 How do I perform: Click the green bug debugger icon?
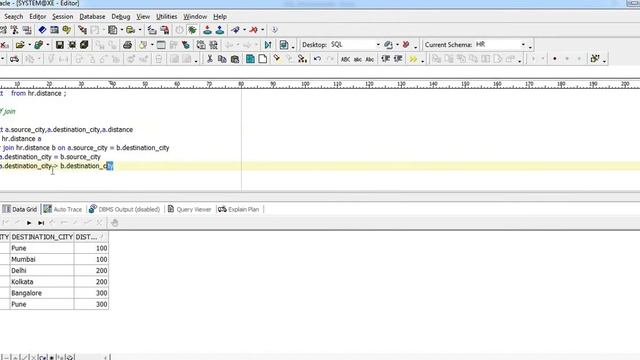point(192,30)
